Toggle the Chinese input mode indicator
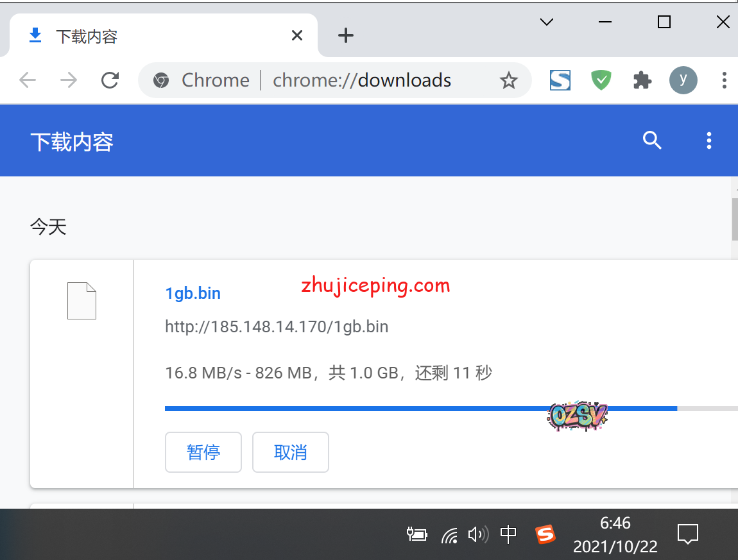This screenshot has height=560, width=738. tap(508, 534)
